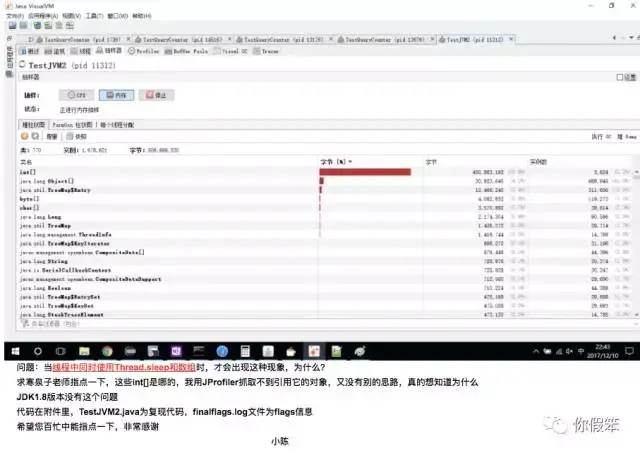
Task: Select the 每个线程分配 per-thread allocation tab
Action: [117, 125]
